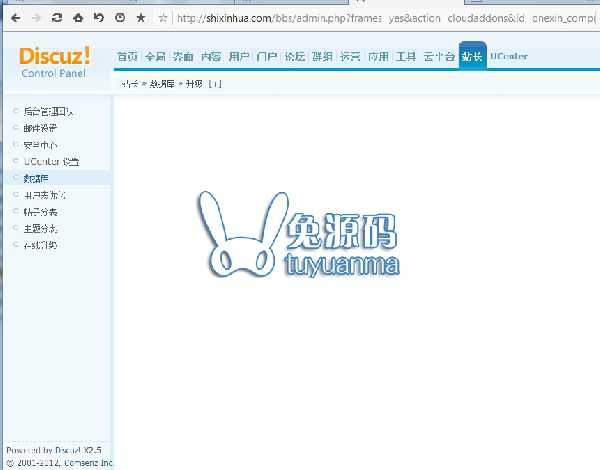Screen dimensions: 600x470
Task: Open 主题分表 in the sidebar
Action: pyautogui.click(x=40, y=228)
